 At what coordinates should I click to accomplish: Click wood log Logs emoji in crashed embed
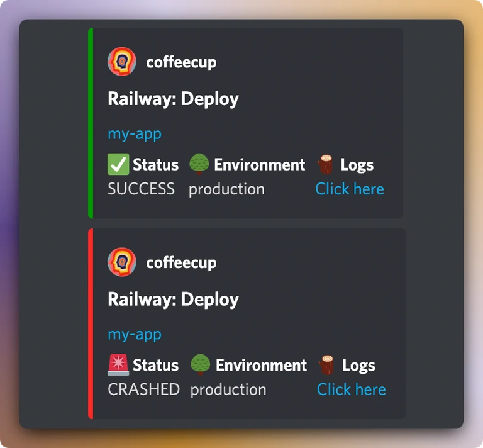coord(327,365)
